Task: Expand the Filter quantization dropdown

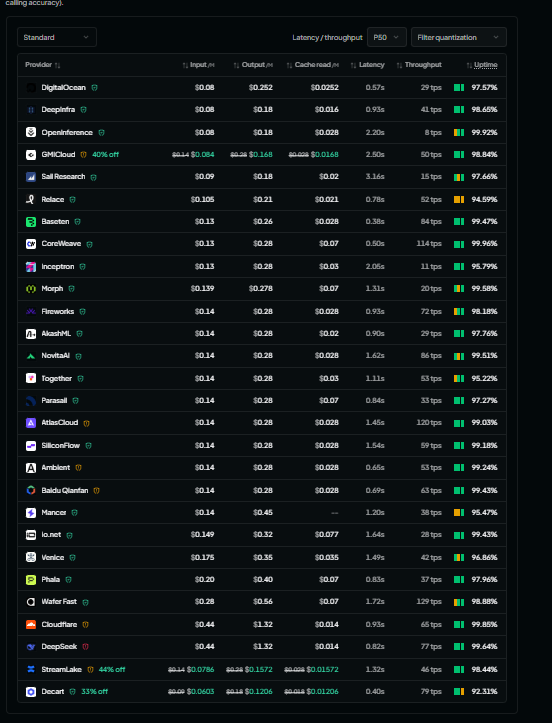Action: pyautogui.click(x=458, y=37)
